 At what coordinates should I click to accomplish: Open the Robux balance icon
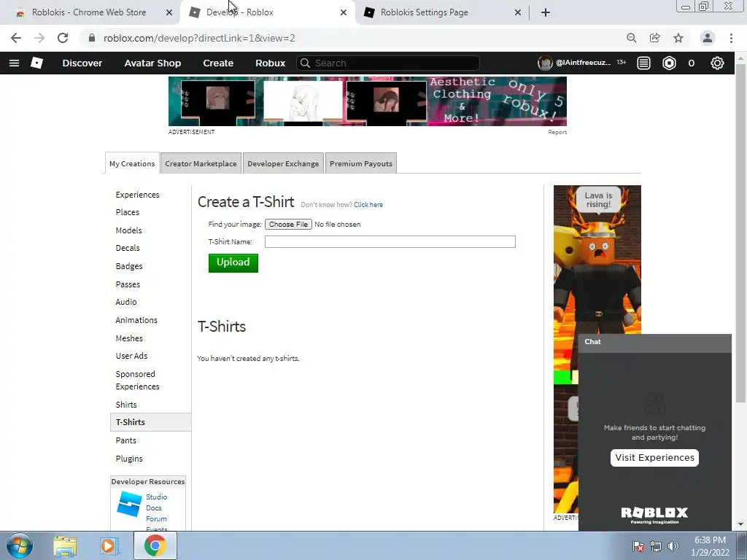pyautogui.click(x=669, y=63)
